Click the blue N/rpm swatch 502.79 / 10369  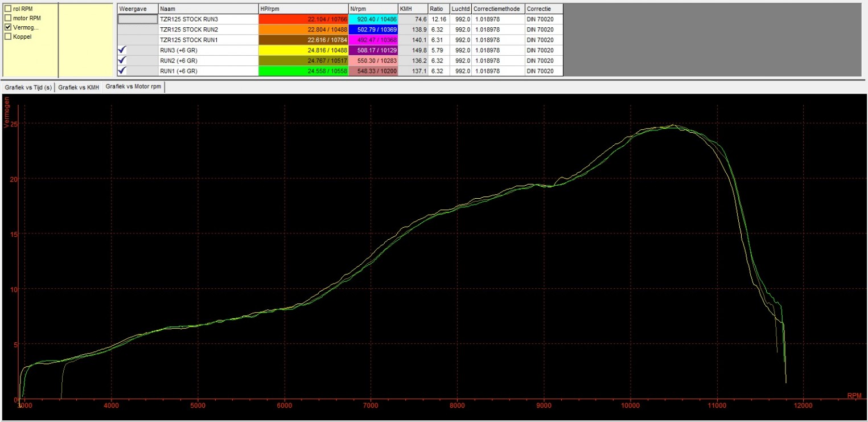pyautogui.click(x=373, y=30)
